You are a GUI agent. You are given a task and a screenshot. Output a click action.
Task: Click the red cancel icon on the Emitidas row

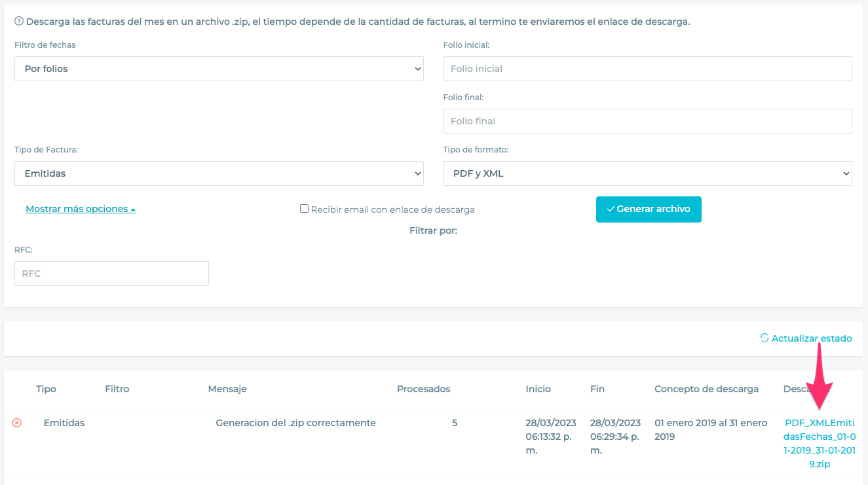[17, 423]
